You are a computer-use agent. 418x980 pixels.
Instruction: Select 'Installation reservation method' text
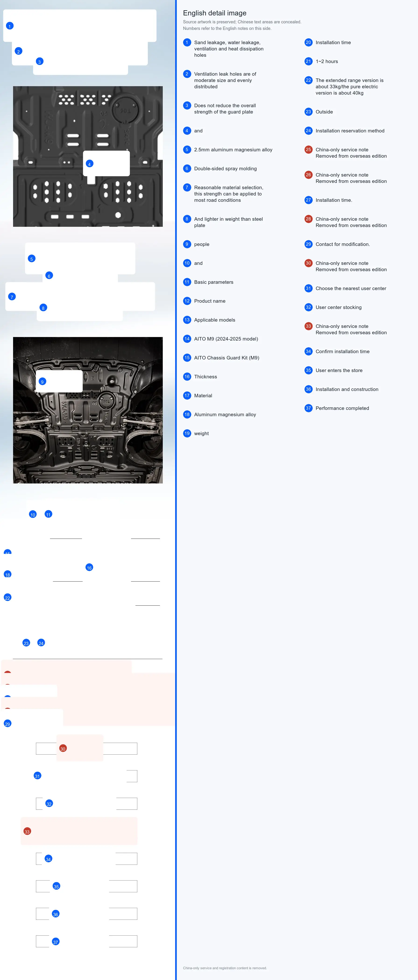(350, 131)
